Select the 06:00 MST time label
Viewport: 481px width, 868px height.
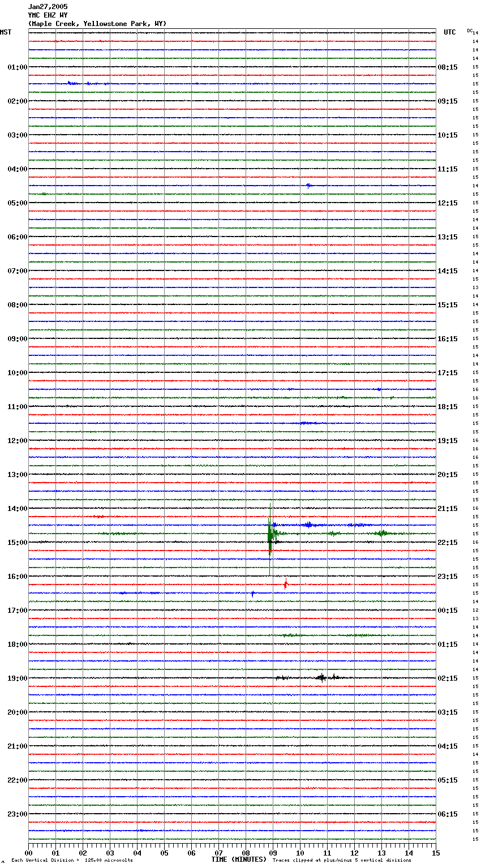18,237
